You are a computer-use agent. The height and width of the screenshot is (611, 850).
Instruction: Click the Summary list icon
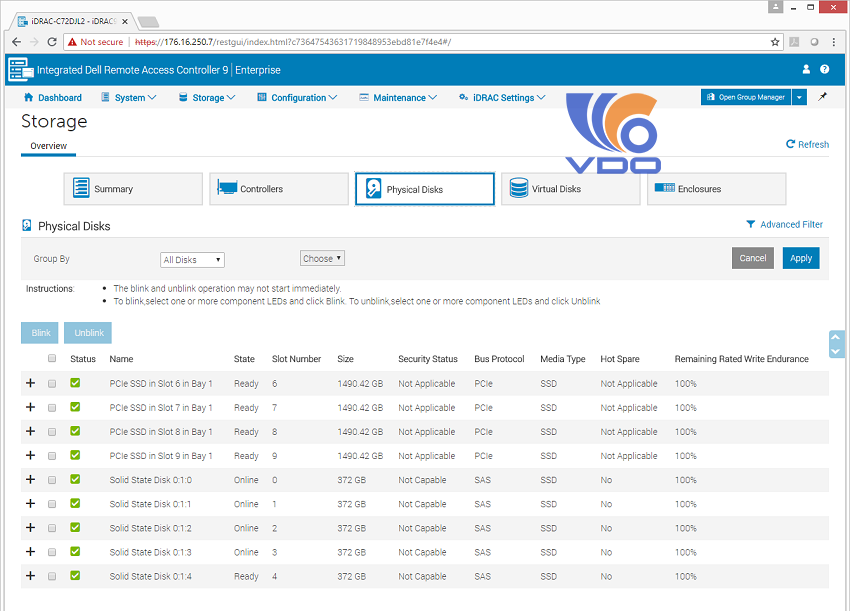pyautogui.click(x=81, y=188)
